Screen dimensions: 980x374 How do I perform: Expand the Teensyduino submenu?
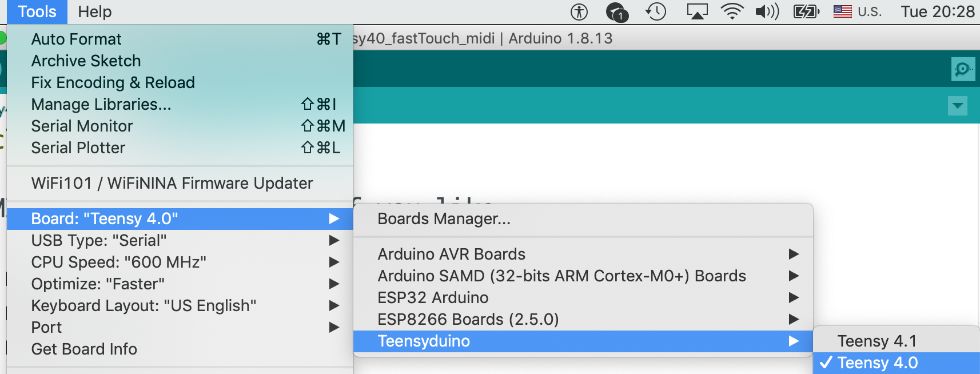583,341
